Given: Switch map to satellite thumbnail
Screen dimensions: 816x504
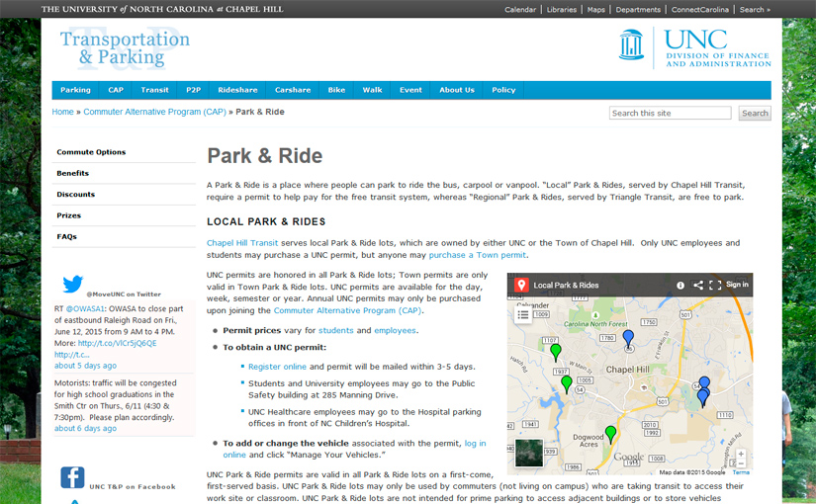Looking at the screenshot, I should coord(529,453).
